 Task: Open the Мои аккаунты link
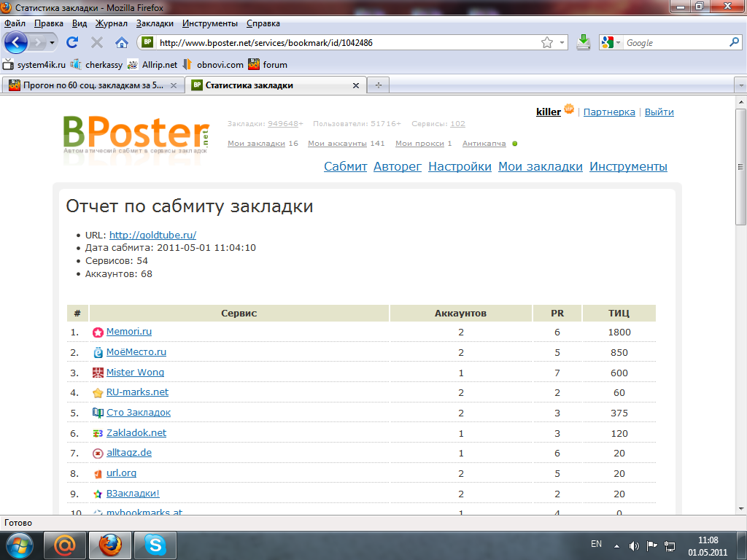tap(337, 144)
